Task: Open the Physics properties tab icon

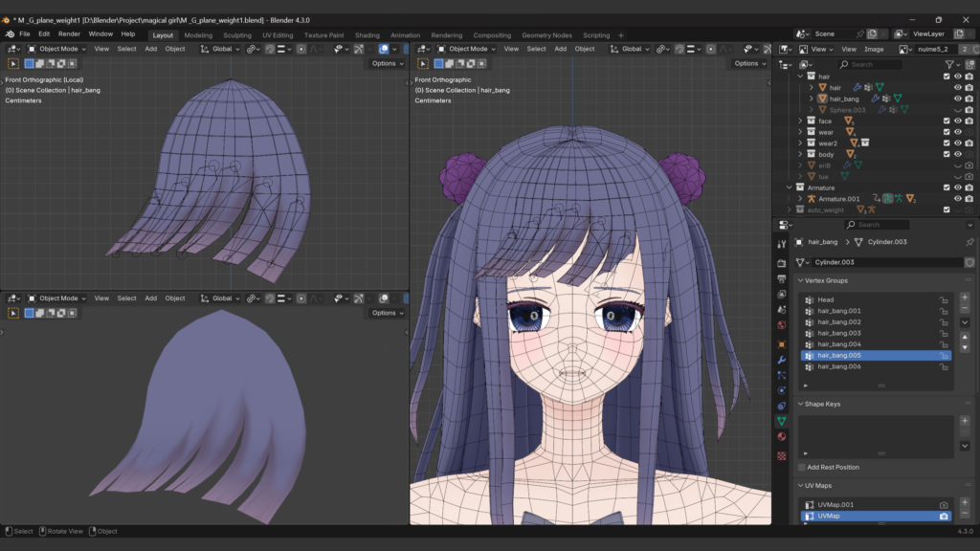Action: [782, 390]
